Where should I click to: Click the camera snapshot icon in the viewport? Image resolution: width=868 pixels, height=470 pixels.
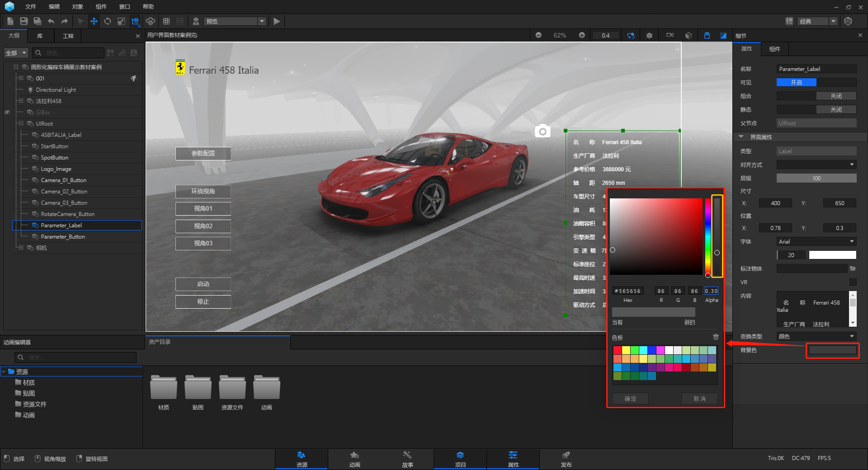pos(542,131)
